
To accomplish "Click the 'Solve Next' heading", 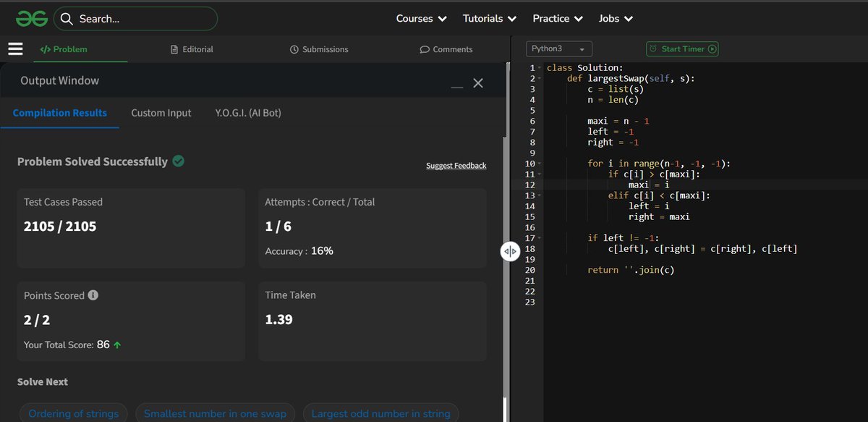I will 43,381.
